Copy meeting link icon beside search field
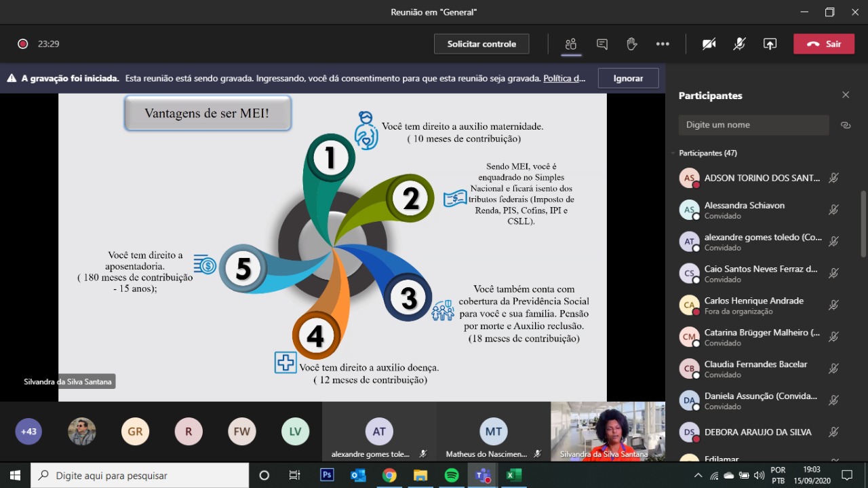Viewport: 868px width, 488px height. (846, 125)
